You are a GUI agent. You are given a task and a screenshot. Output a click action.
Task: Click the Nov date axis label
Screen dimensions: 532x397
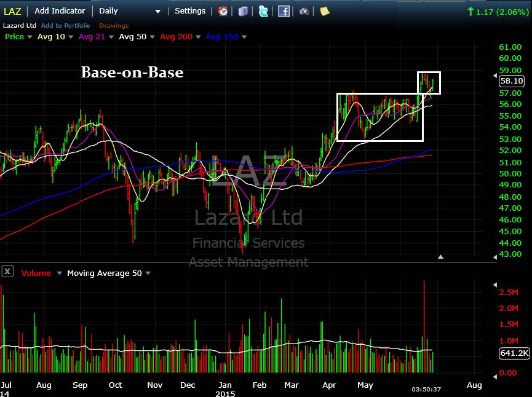155,385
